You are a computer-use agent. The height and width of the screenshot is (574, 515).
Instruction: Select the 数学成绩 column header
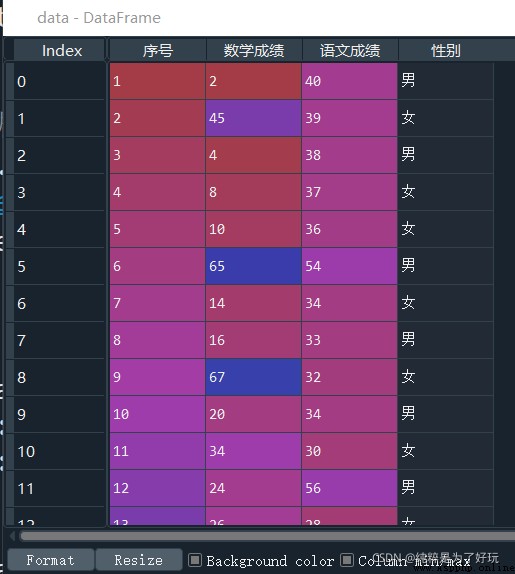coord(254,50)
